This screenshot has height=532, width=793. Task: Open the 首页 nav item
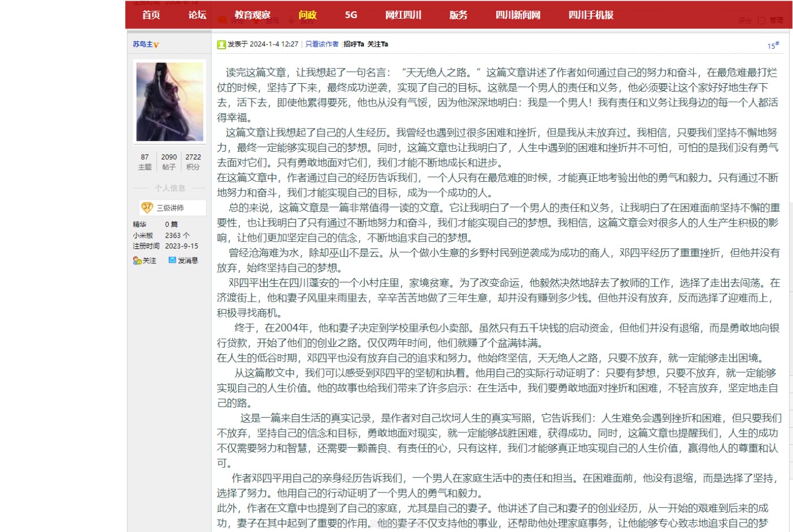[x=151, y=15]
